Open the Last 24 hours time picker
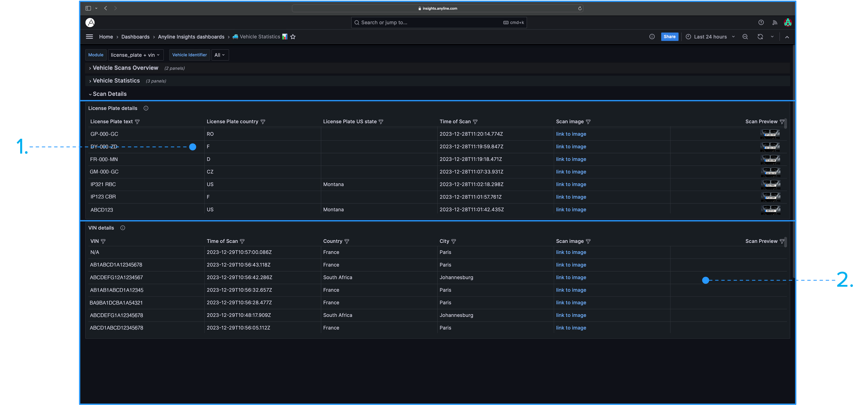868x405 pixels. point(710,37)
